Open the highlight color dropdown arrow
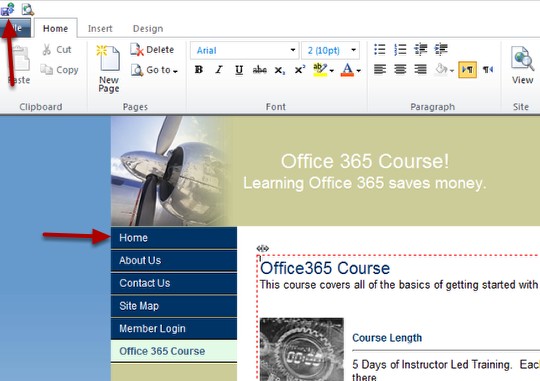 click(332, 71)
